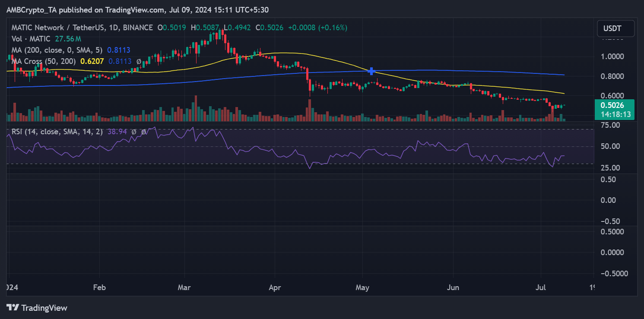Viewport: 644px width, 319px height.
Task: Click the Jul label on time axis
Action: [541, 287]
